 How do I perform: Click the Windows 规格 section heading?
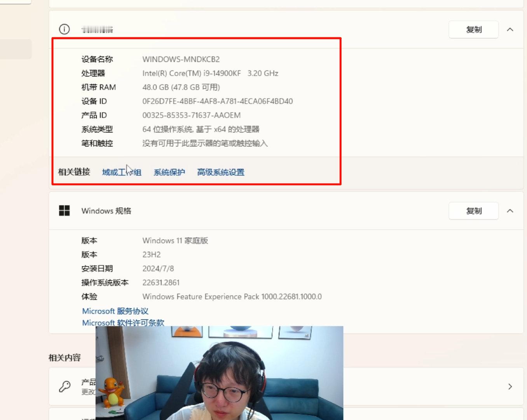[x=106, y=211]
